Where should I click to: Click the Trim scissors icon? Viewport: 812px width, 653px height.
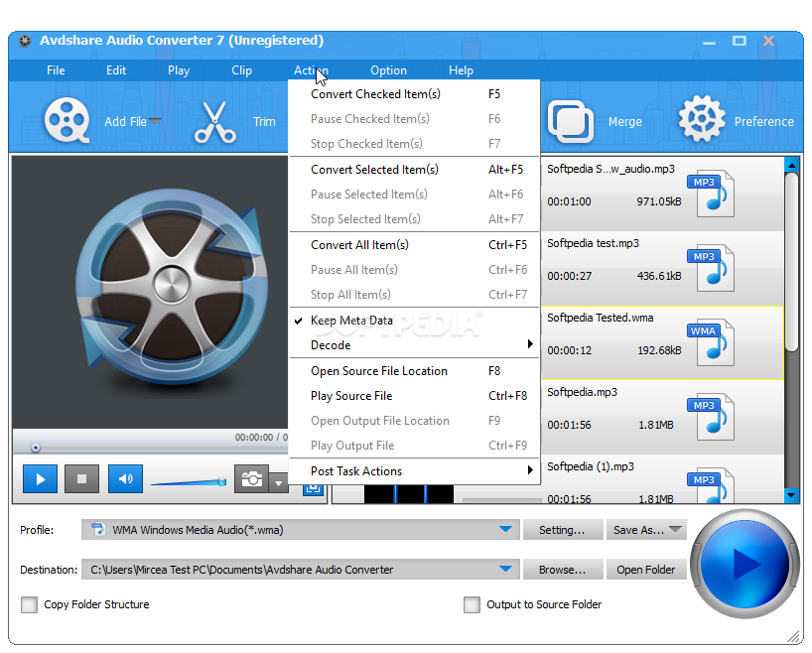tap(214, 122)
